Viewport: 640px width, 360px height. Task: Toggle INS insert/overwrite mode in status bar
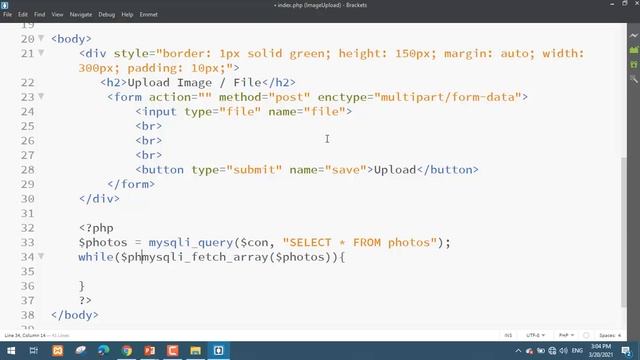[508, 335]
